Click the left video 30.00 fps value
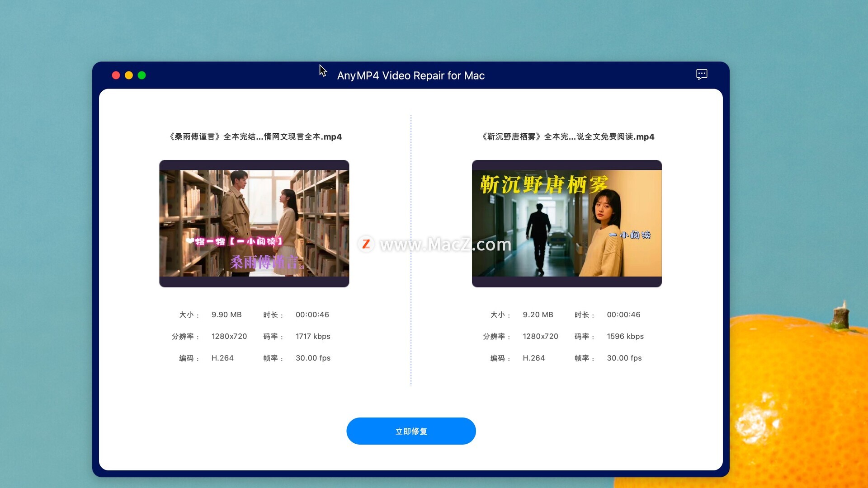The width and height of the screenshot is (868, 488). click(x=313, y=358)
